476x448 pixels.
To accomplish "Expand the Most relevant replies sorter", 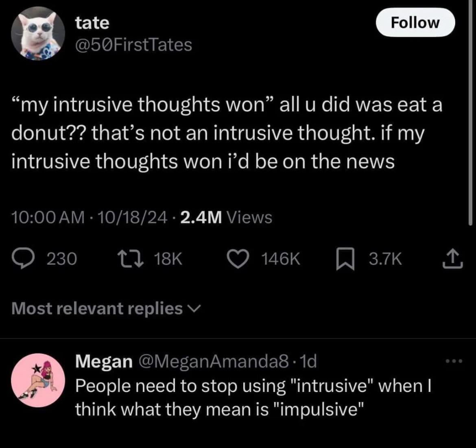I will point(106,308).
